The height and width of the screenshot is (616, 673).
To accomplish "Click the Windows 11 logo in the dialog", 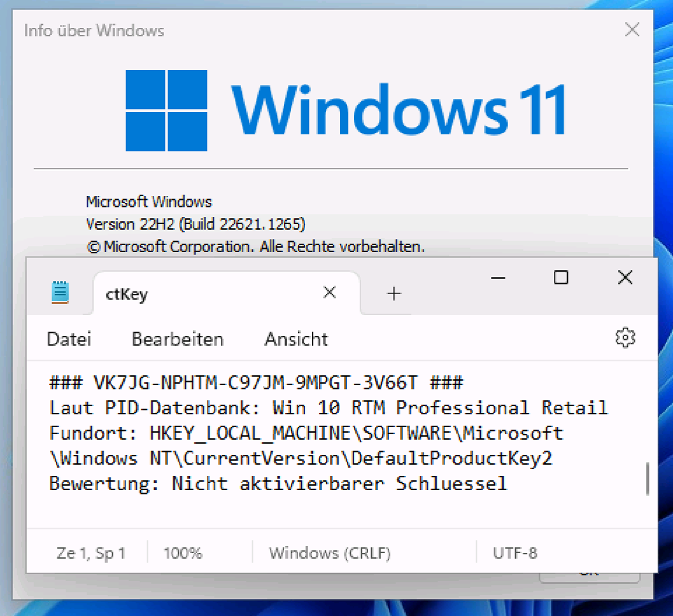I will tap(346, 110).
